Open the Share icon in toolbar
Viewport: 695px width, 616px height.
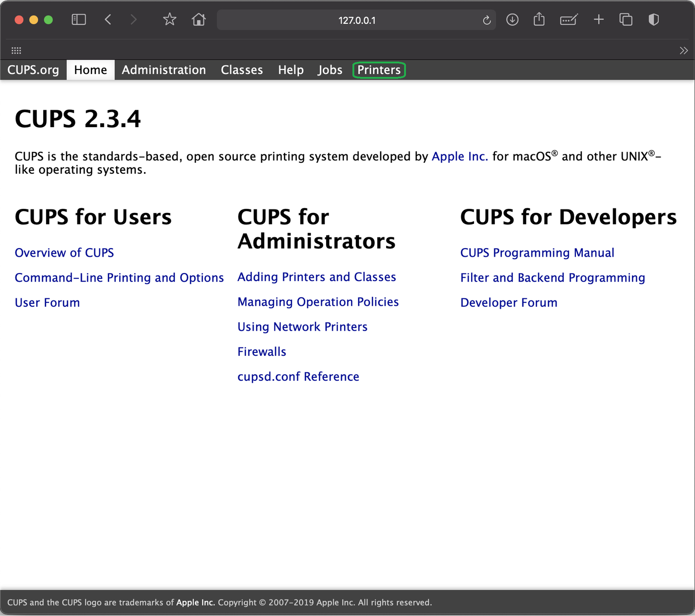point(539,20)
